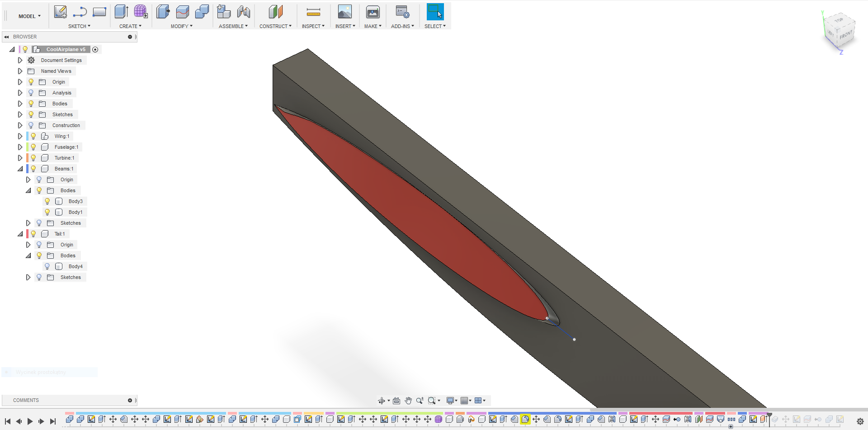
Task: Open the Scripts and Add-Ins icon
Action: coord(402,12)
